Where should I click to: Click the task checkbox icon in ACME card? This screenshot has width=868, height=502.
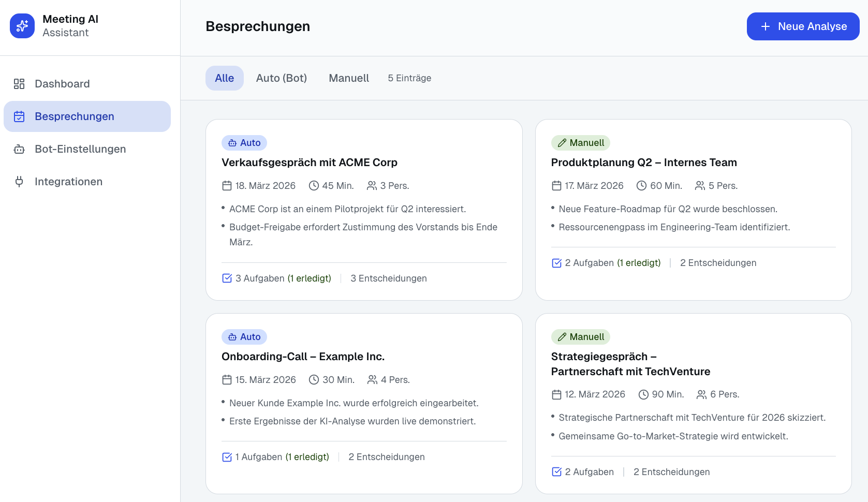227,278
